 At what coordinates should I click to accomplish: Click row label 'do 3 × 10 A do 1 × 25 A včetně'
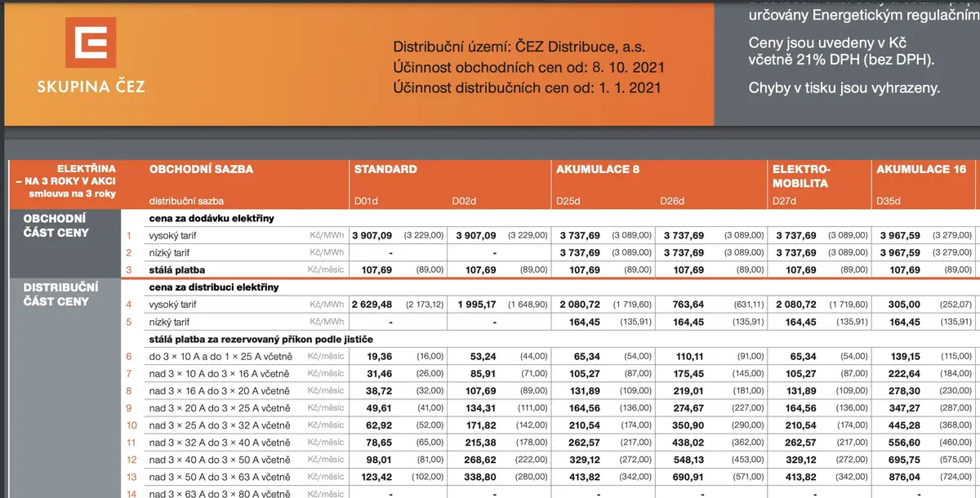click(x=219, y=356)
